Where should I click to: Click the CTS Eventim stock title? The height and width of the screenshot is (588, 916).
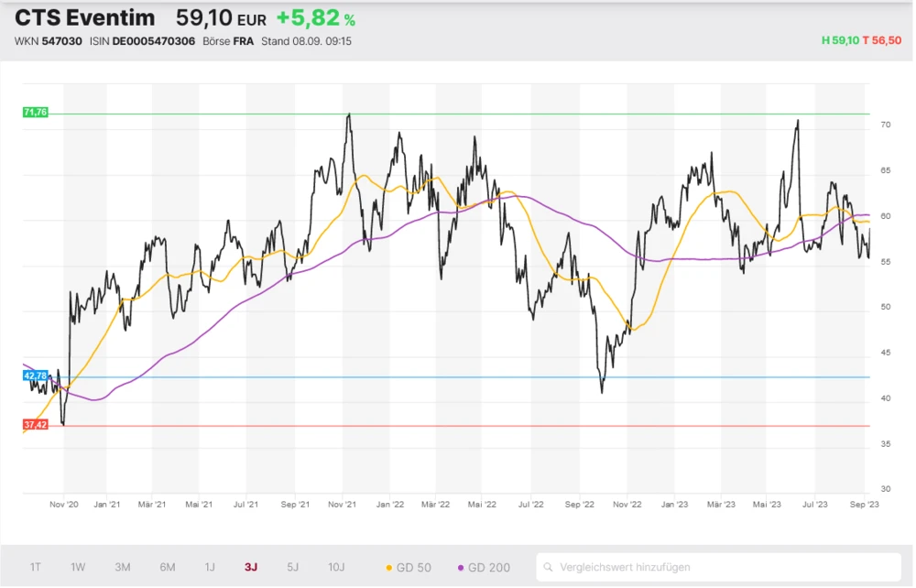click(84, 18)
